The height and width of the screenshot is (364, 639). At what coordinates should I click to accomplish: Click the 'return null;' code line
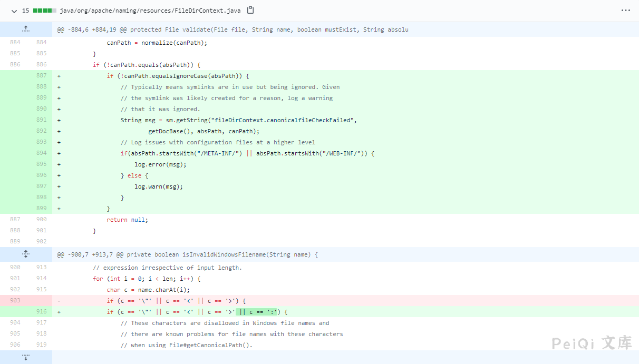tap(127, 220)
